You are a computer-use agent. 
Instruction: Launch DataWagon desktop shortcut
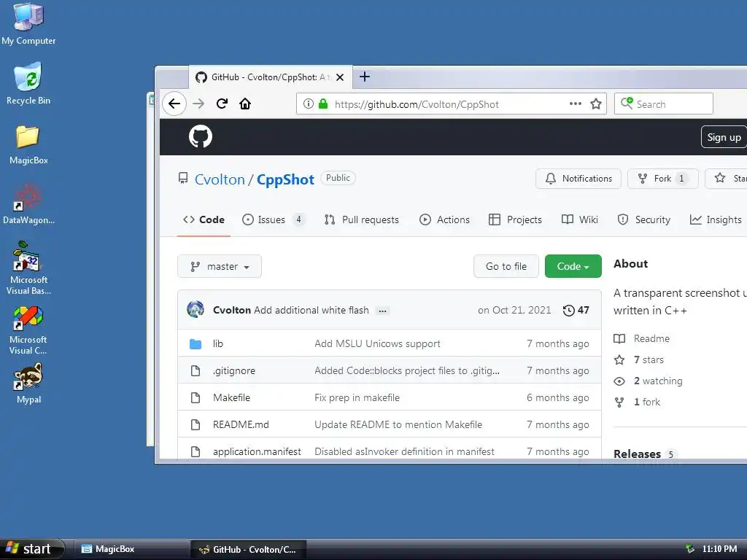(x=28, y=204)
